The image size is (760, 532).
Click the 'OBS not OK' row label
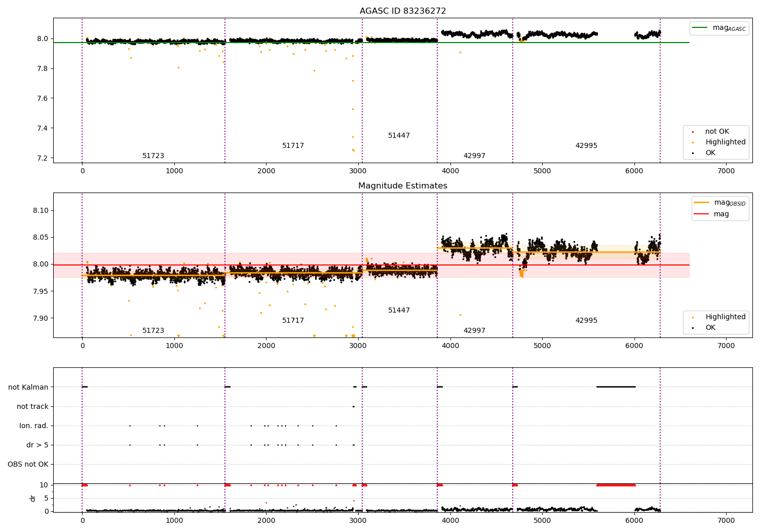[x=28, y=465]
